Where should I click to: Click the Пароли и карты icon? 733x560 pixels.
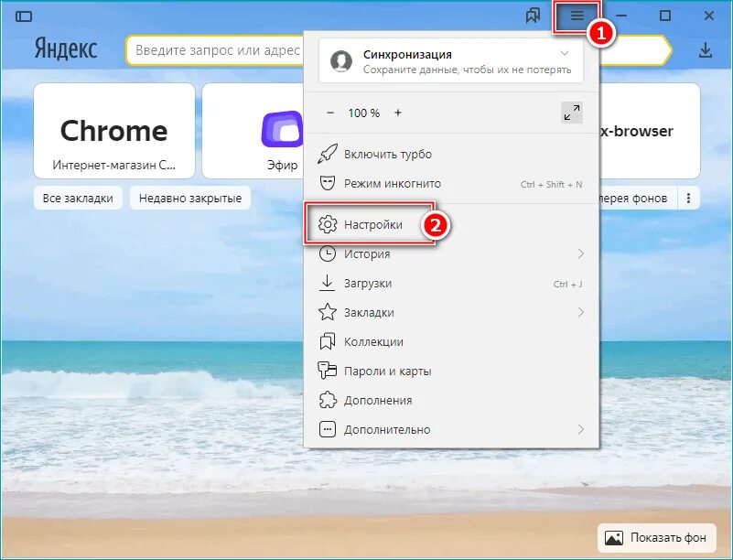point(328,371)
